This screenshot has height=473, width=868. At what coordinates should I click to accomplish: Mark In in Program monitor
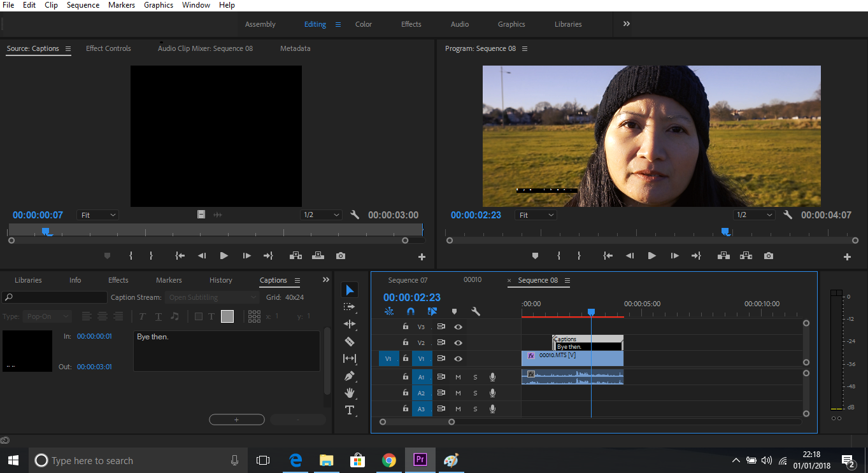click(559, 256)
